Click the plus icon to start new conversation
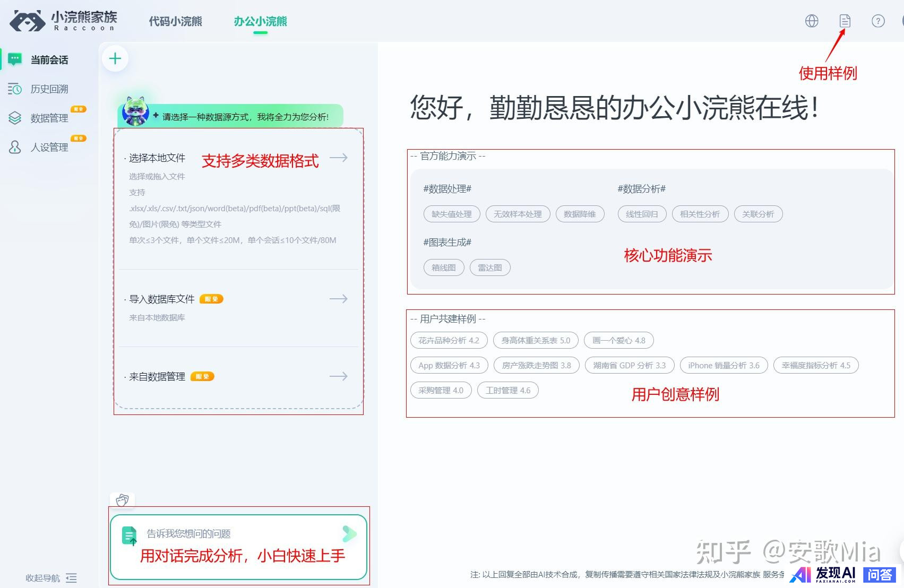 point(115,58)
